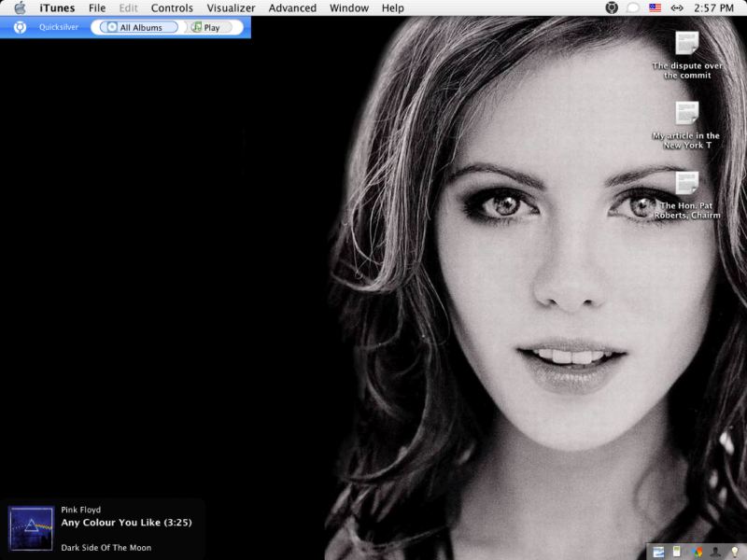Select the All Albums item in Quicksilver
This screenshot has height=560, width=747.
pos(138,27)
